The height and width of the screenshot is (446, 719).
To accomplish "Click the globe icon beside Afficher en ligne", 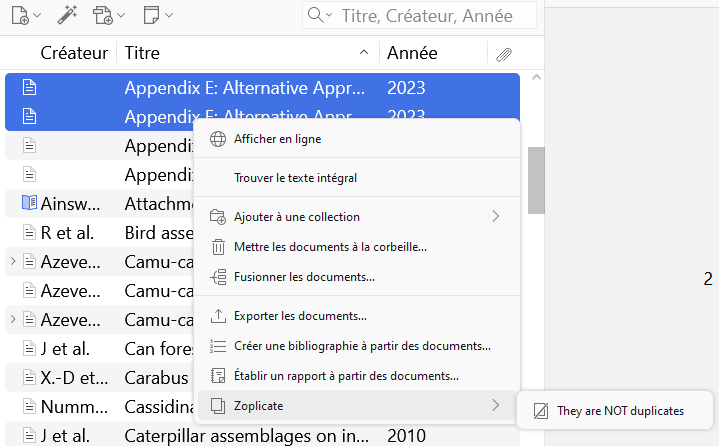I will click(218, 139).
